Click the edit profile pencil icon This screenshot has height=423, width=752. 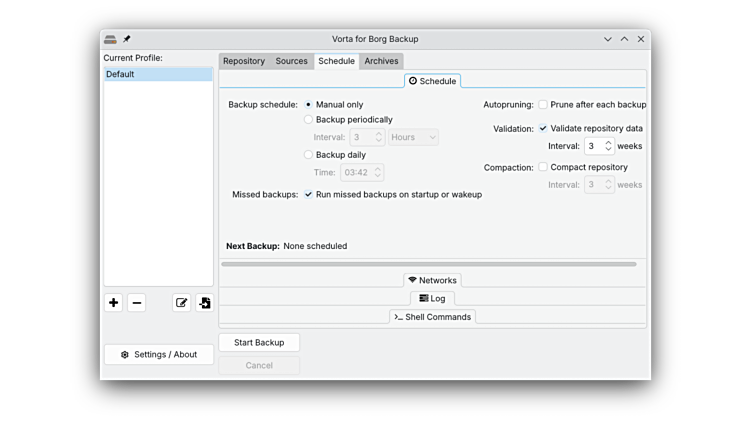[x=181, y=303]
